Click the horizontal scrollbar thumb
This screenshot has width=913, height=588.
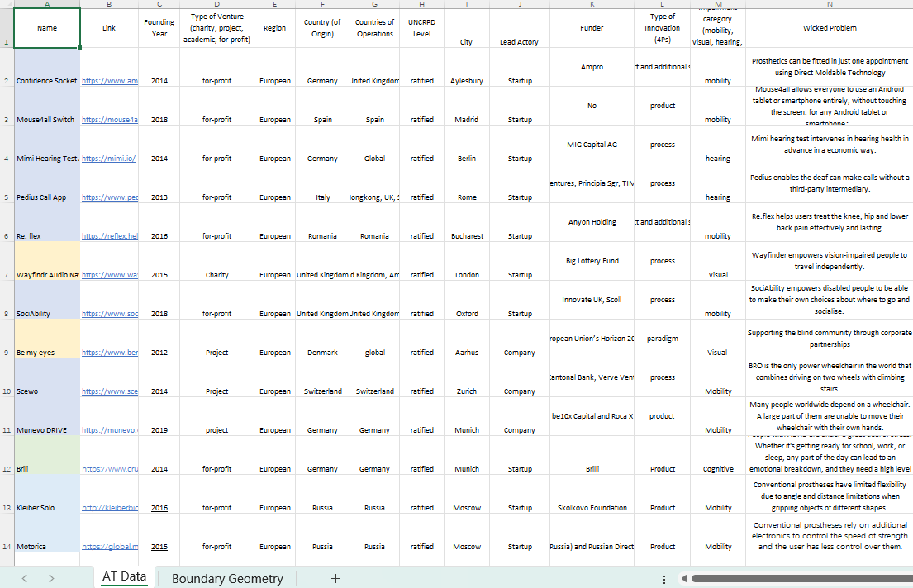pyautogui.click(x=801, y=579)
